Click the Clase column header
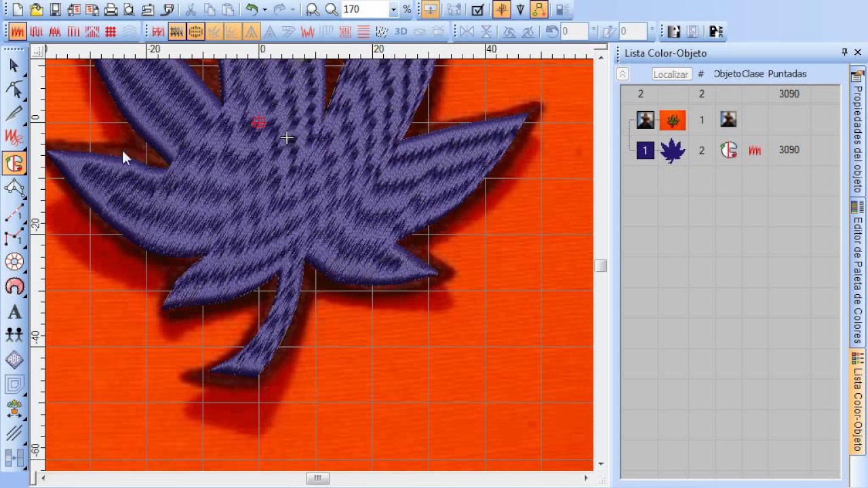Screen dimensions: 868x488 [753, 74]
